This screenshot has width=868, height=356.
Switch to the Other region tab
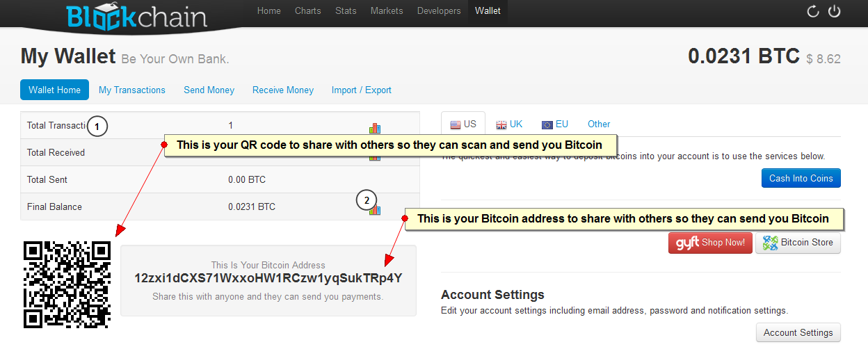pos(599,124)
